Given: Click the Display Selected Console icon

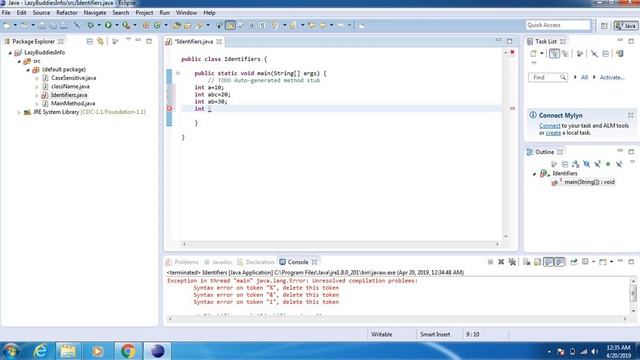Looking at the screenshot, I should (585, 262).
